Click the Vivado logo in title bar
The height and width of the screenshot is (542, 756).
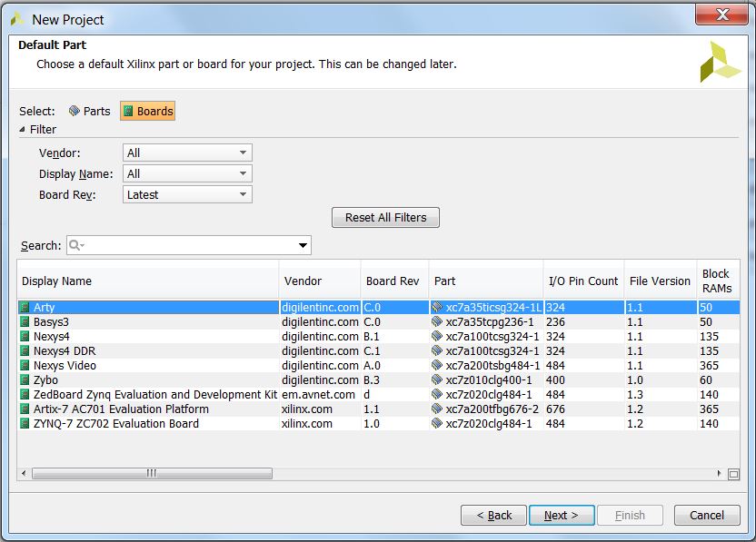tap(17, 19)
